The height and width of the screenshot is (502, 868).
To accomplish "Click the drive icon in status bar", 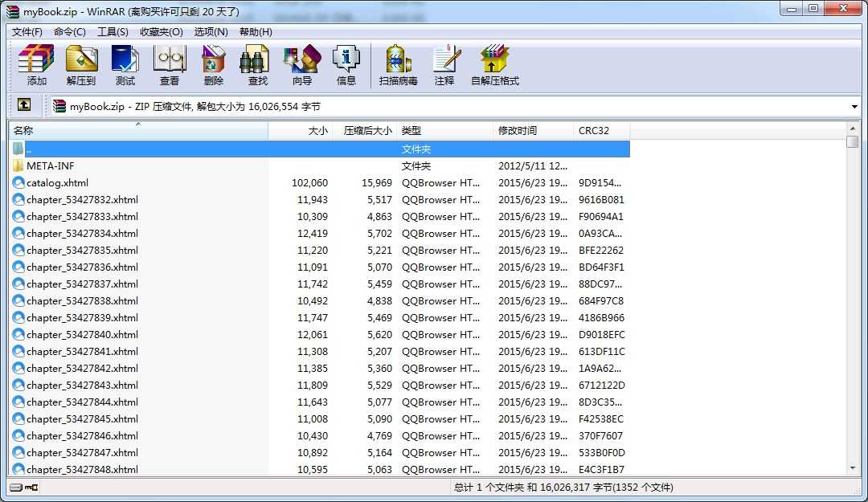I will coord(16,488).
